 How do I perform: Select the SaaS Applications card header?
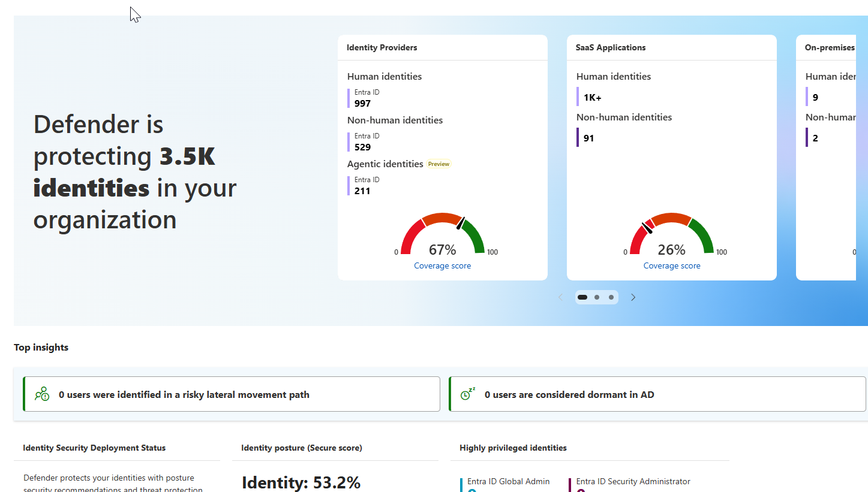[610, 47]
